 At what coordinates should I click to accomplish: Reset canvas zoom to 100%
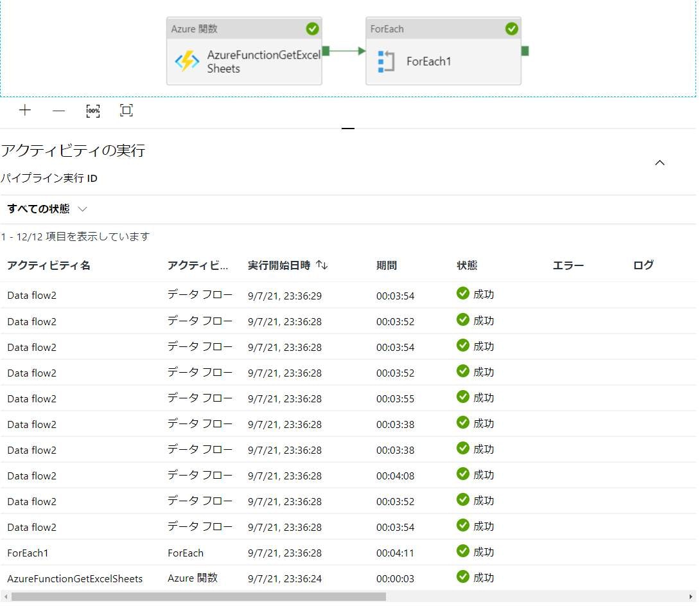point(93,111)
